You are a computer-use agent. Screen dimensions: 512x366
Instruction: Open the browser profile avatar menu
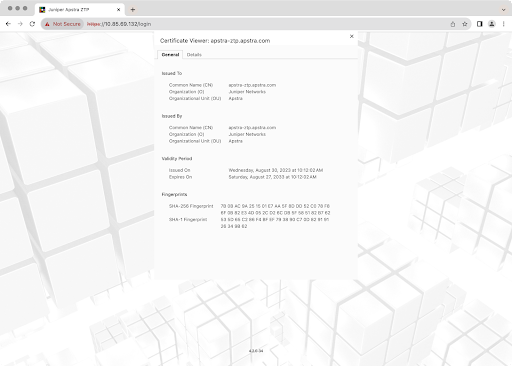click(492, 24)
